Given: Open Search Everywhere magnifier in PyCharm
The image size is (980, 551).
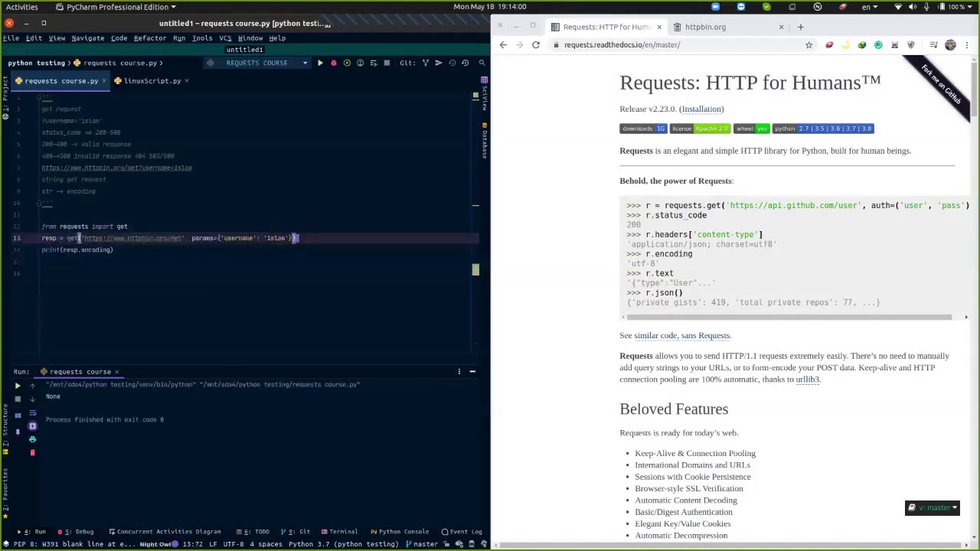Looking at the screenshot, I should pos(482,63).
